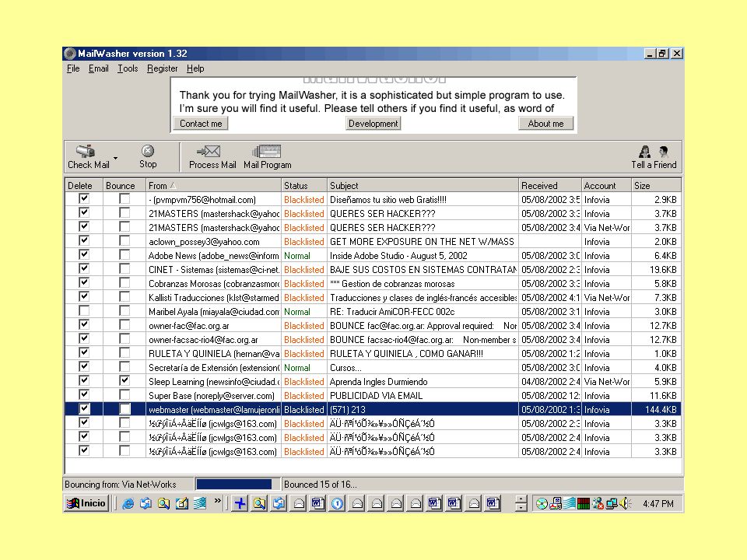The width and height of the screenshot is (747, 560).
Task: Open the File menu
Action: point(73,68)
